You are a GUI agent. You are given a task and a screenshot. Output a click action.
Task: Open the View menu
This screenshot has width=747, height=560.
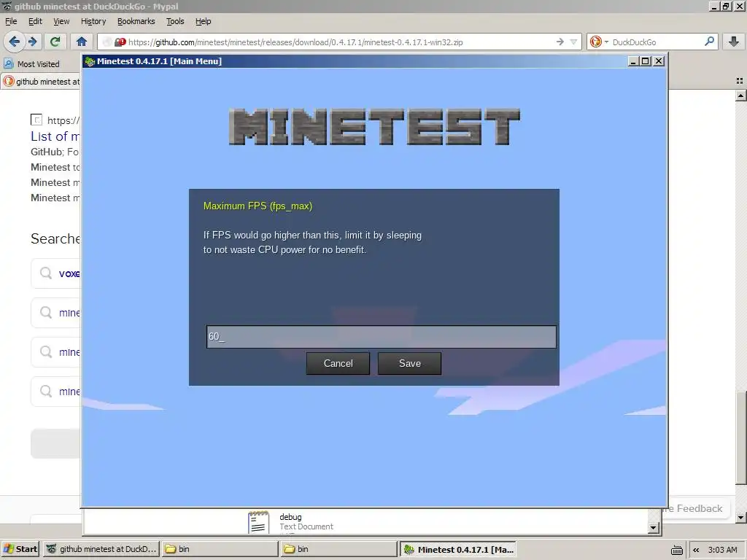61,21
